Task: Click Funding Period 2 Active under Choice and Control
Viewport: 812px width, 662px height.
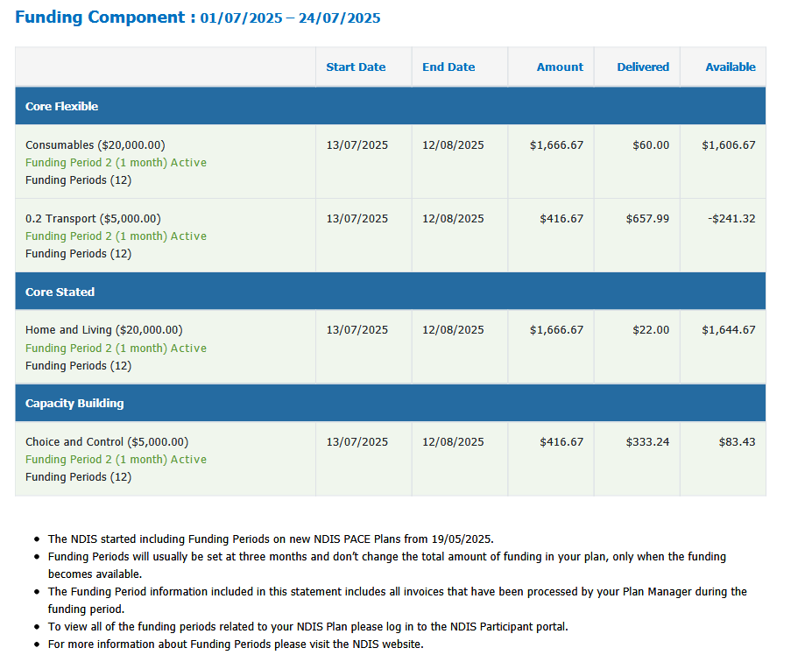Action: click(x=116, y=459)
